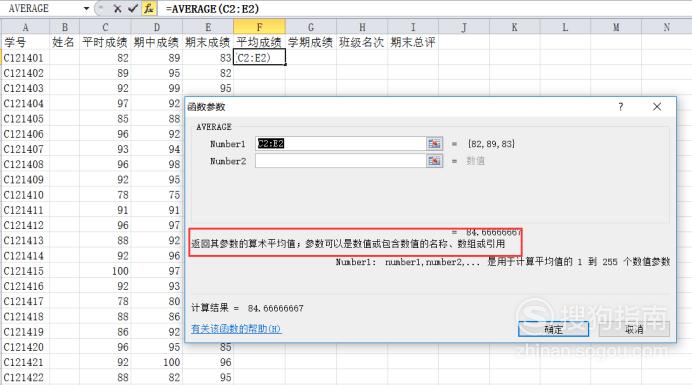
Task: Open the Name Box dropdown arrow
Action: tap(86, 8)
